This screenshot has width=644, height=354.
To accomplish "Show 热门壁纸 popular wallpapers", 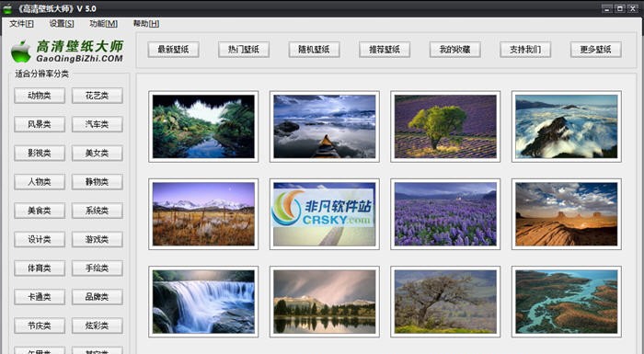I will point(244,50).
